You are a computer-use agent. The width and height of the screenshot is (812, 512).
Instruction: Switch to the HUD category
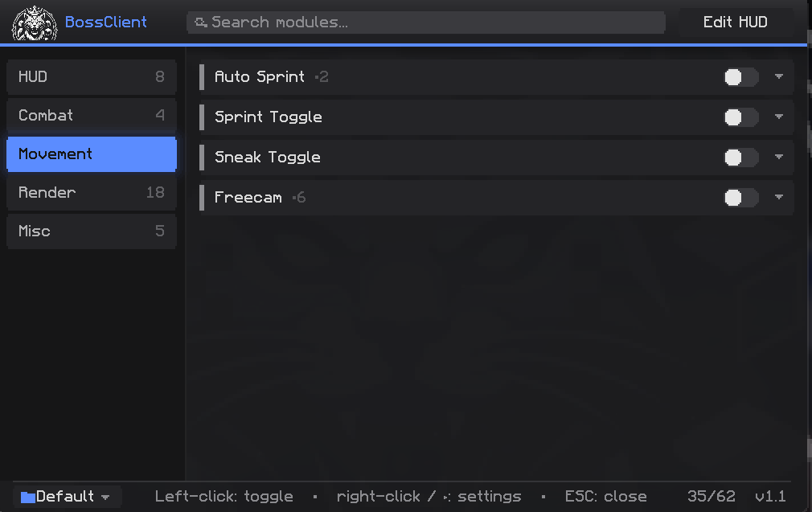tap(92, 76)
